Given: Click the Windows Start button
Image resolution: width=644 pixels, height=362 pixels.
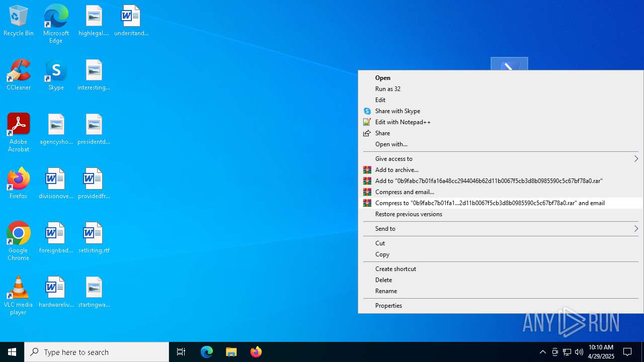Looking at the screenshot, I should click(x=12, y=352).
